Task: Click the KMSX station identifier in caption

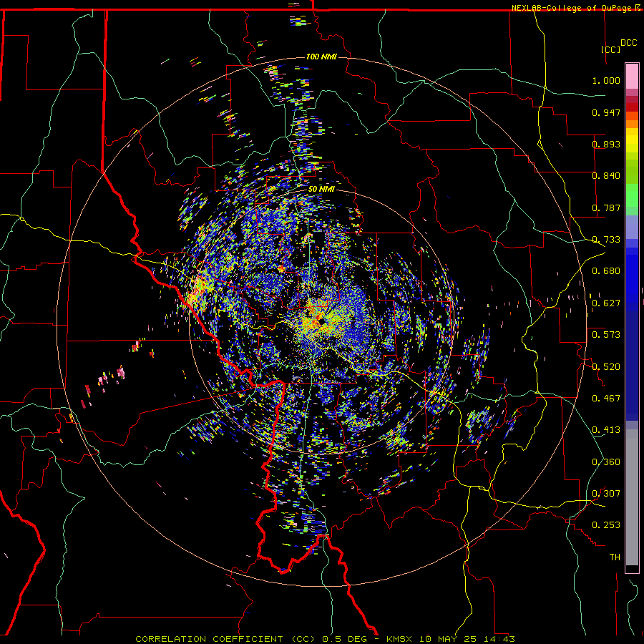Action: point(401,639)
